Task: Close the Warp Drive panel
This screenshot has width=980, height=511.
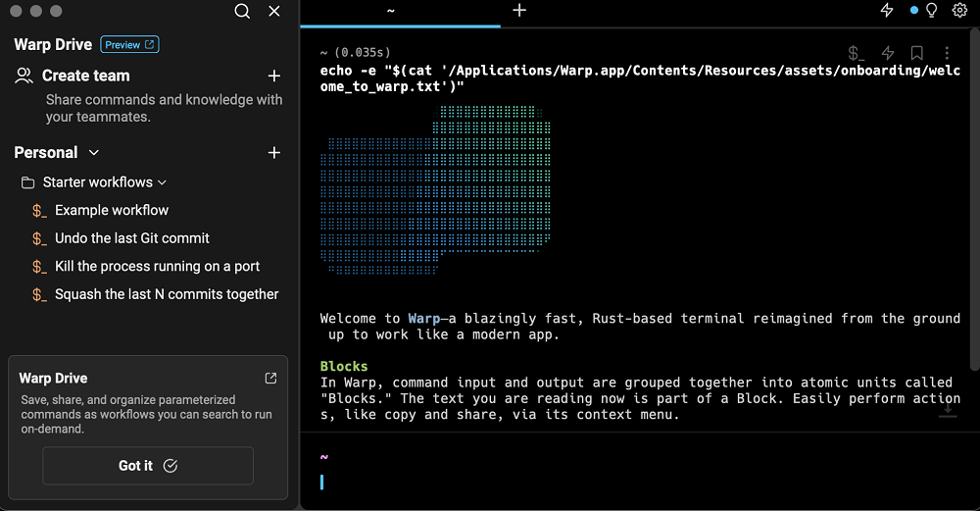Action: (274, 11)
